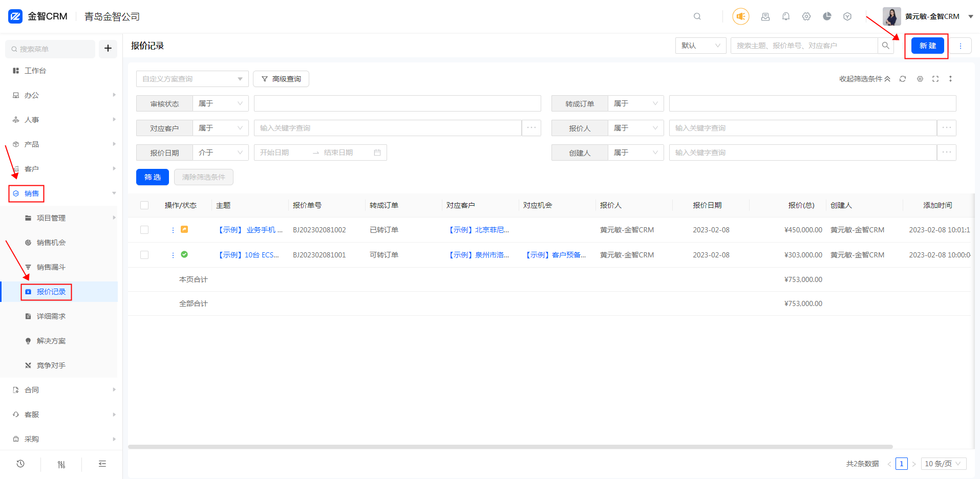The image size is (980, 479).
Task: Collapse the sidebar with the menu fold icon
Action: tap(102, 464)
